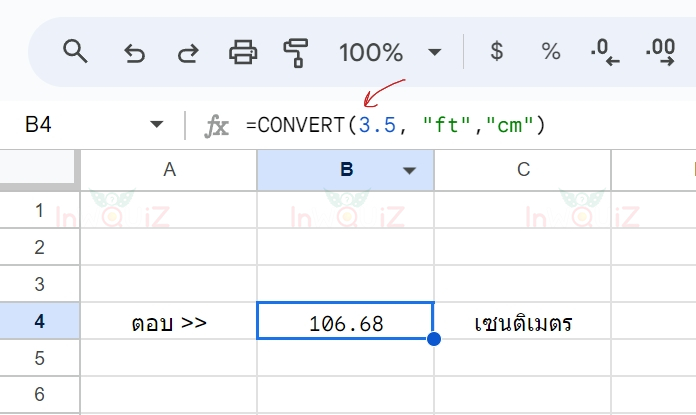
Task: Click the Redo arrow icon
Action: click(188, 54)
